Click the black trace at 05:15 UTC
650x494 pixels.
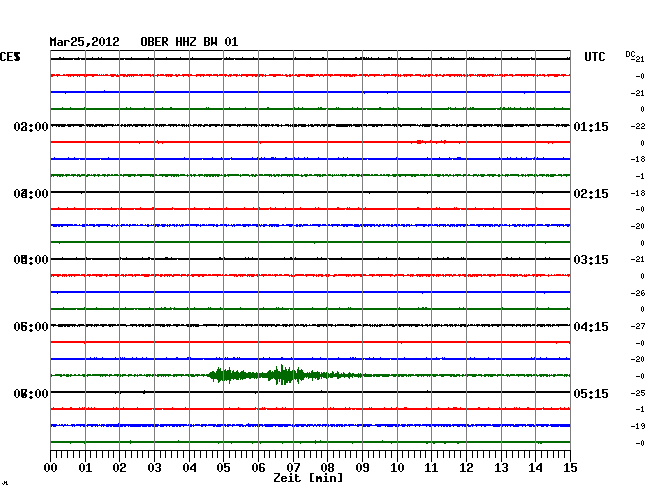pyautogui.click(x=310, y=392)
